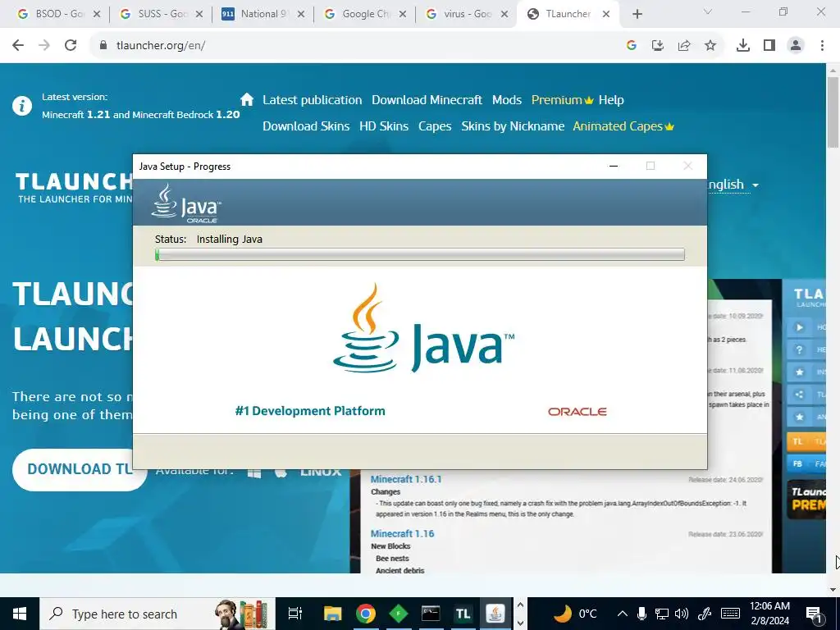Open Windows Start menu
This screenshot has height=630, width=840.
click(20, 614)
